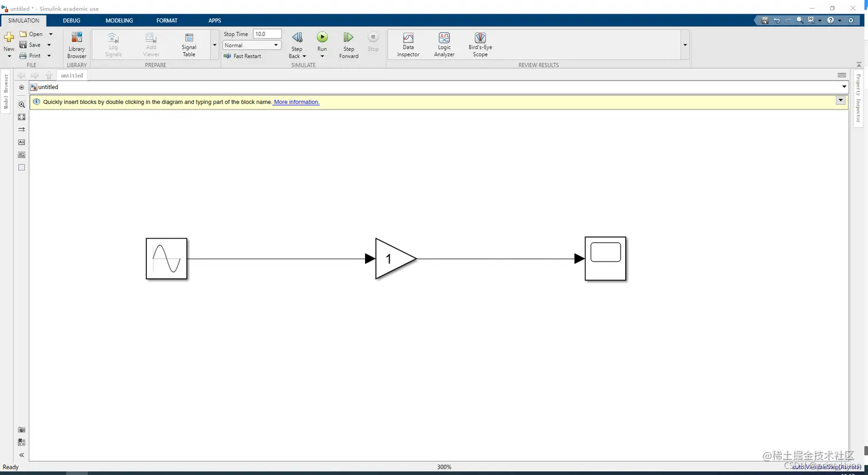868x475 pixels.
Task: Follow the More information link
Action: coord(296,102)
